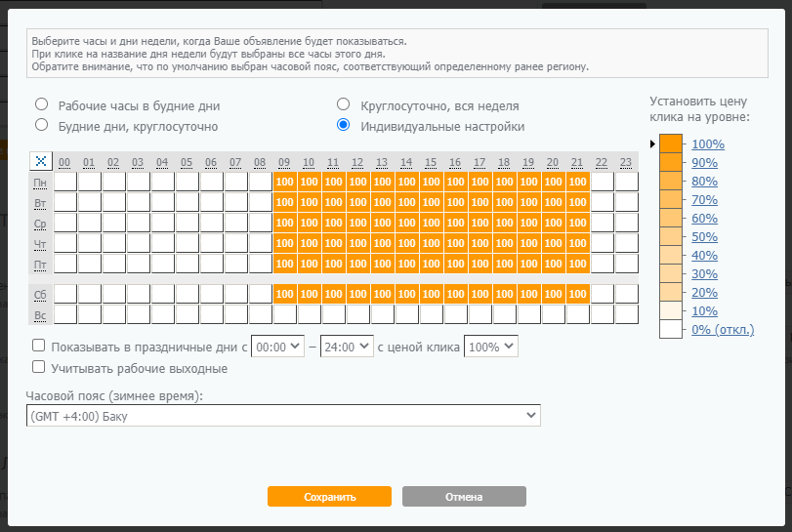This screenshot has height=532, width=792.
Task: Choose Круглосуточно, вся неделя radio button
Action: click(x=344, y=105)
